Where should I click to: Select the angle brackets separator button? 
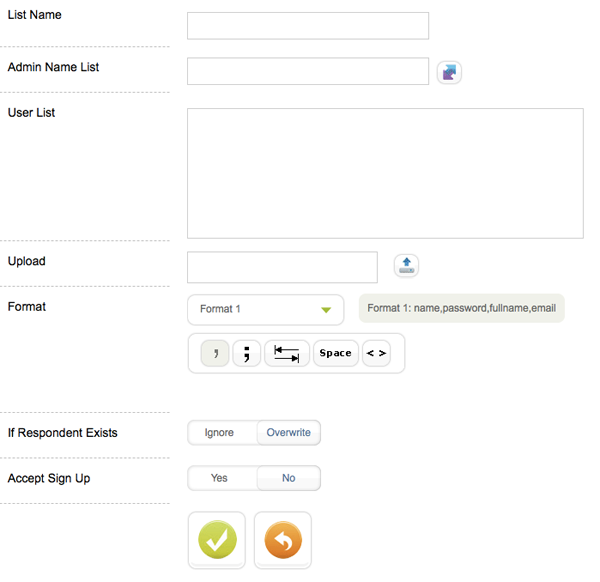point(376,353)
